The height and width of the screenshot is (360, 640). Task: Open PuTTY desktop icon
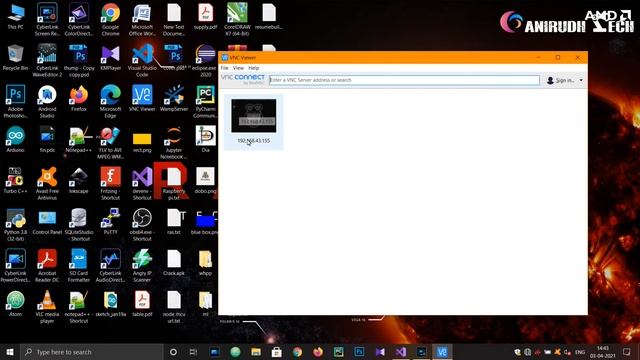pyautogui.click(x=111, y=221)
